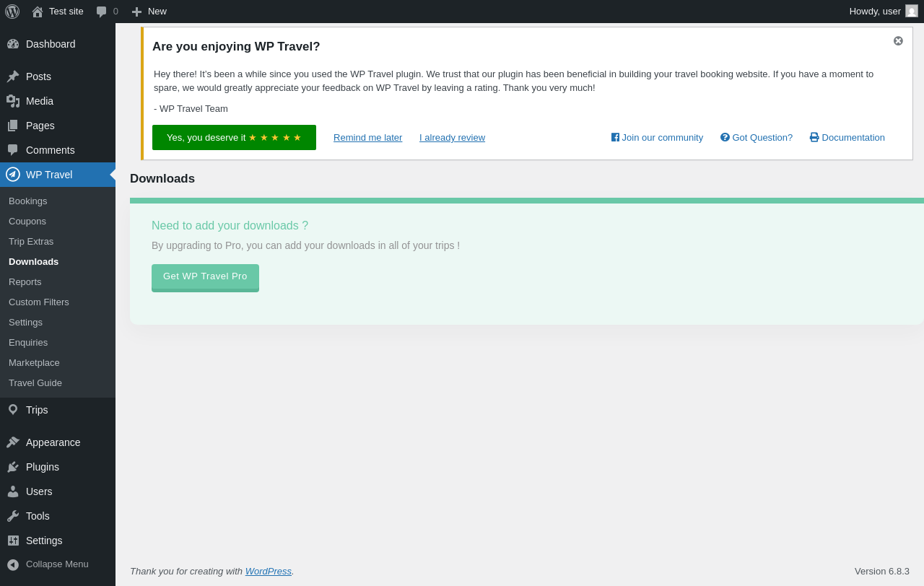Open the main Settings menu
The image size is (924, 586).
click(x=58, y=541)
